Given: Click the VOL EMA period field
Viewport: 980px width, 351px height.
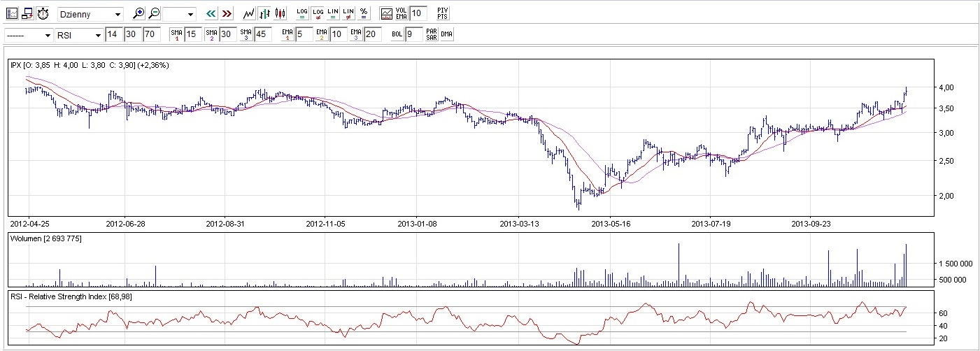Looking at the screenshot, I should pyautogui.click(x=418, y=13).
